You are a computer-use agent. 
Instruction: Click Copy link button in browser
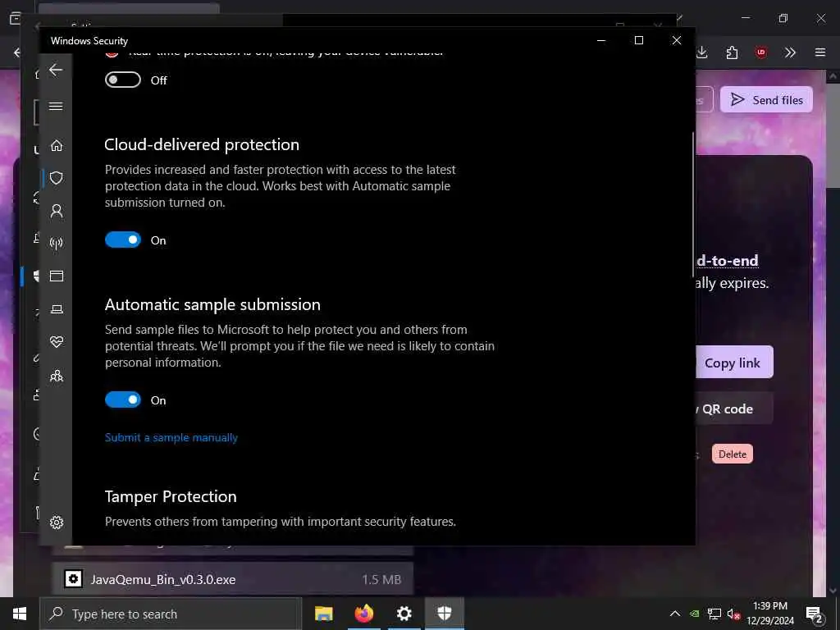coord(734,362)
